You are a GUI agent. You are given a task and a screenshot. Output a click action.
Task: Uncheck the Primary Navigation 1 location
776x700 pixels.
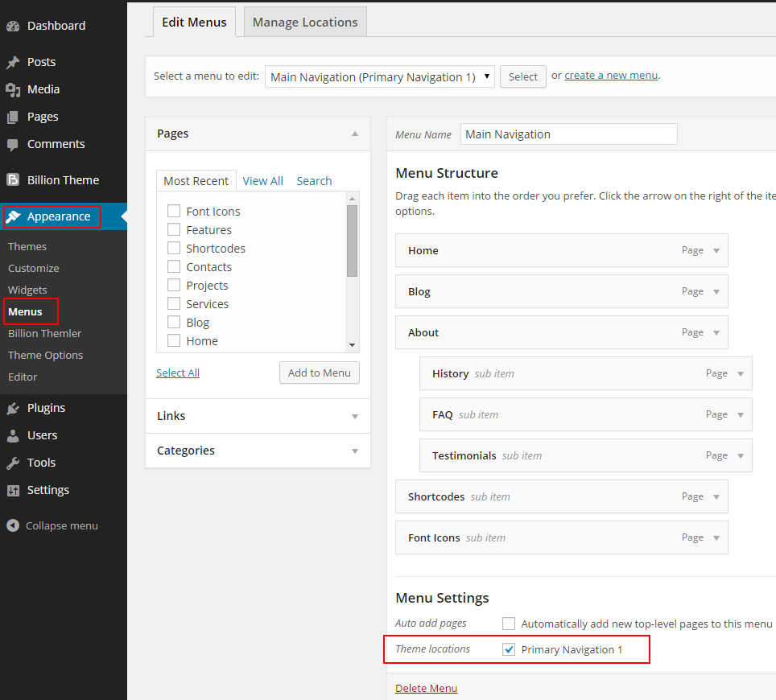(x=509, y=649)
